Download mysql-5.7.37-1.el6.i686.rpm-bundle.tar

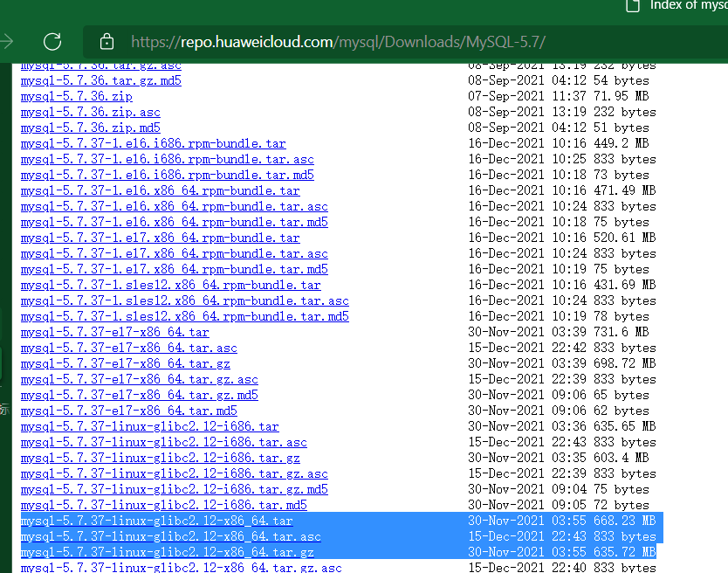(x=154, y=143)
